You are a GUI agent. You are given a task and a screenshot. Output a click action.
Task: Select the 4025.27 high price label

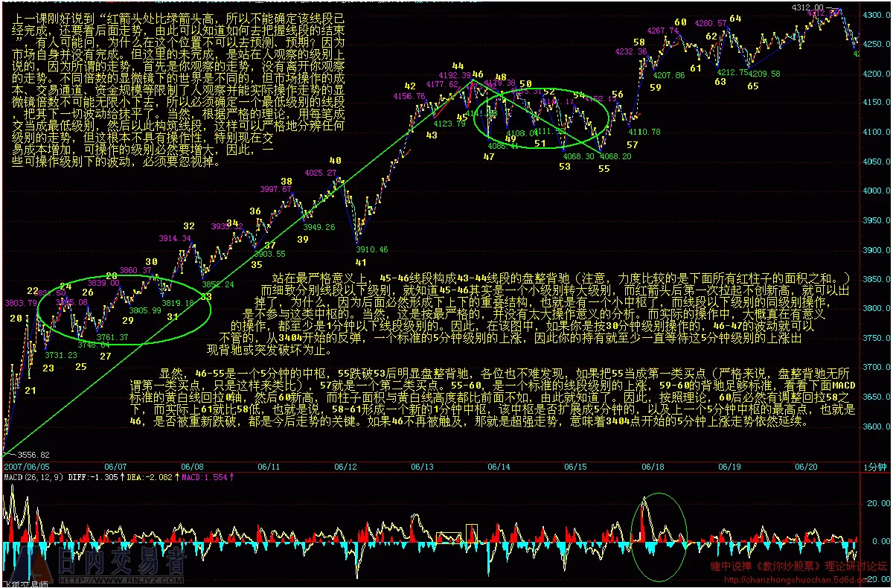tap(319, 173)
